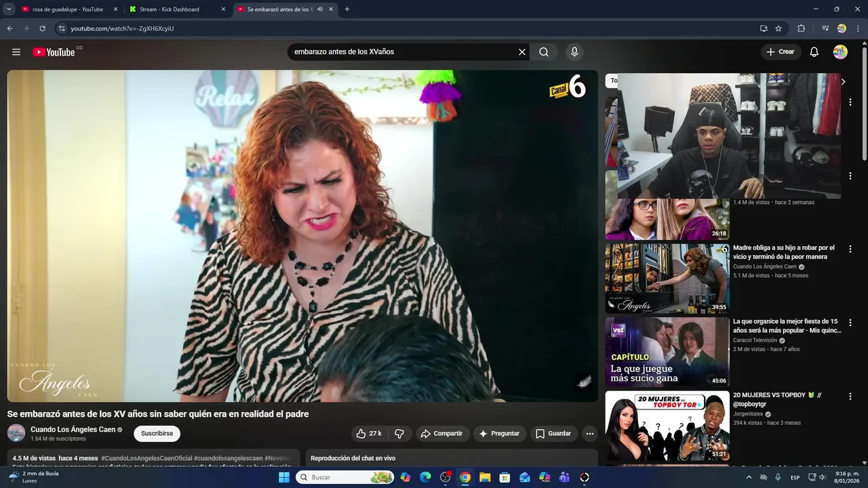This screenshot has width=868, height=488.
Task: Clear the search box text with X
Action: (522, 52)
